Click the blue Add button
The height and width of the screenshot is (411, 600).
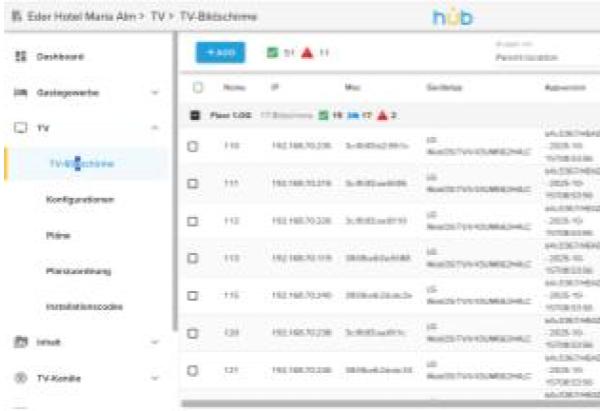click(220, 53)
